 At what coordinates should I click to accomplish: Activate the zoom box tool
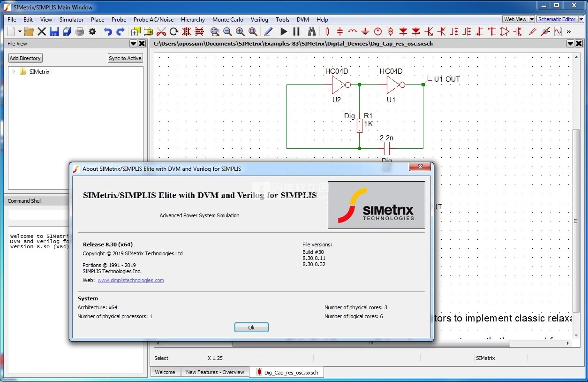coord(253,31)
